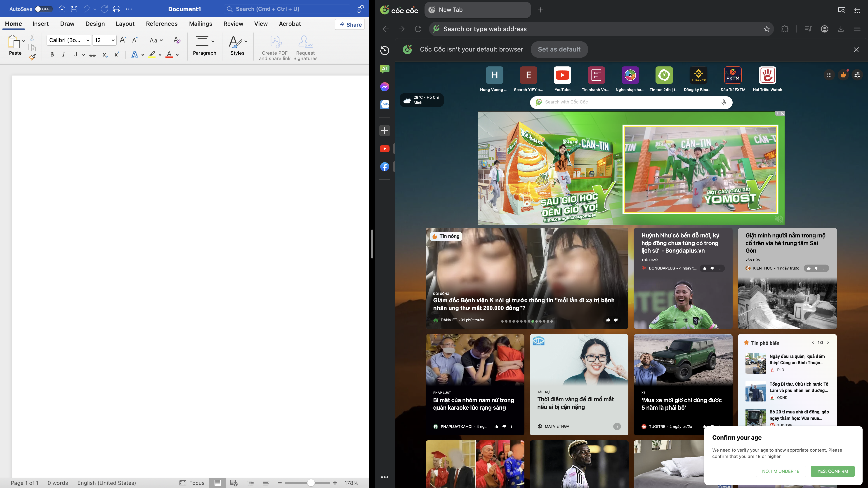The height and width of the screenshot is (488, 868).
Task: Open the Change Case dropdown
Action: 156,40
